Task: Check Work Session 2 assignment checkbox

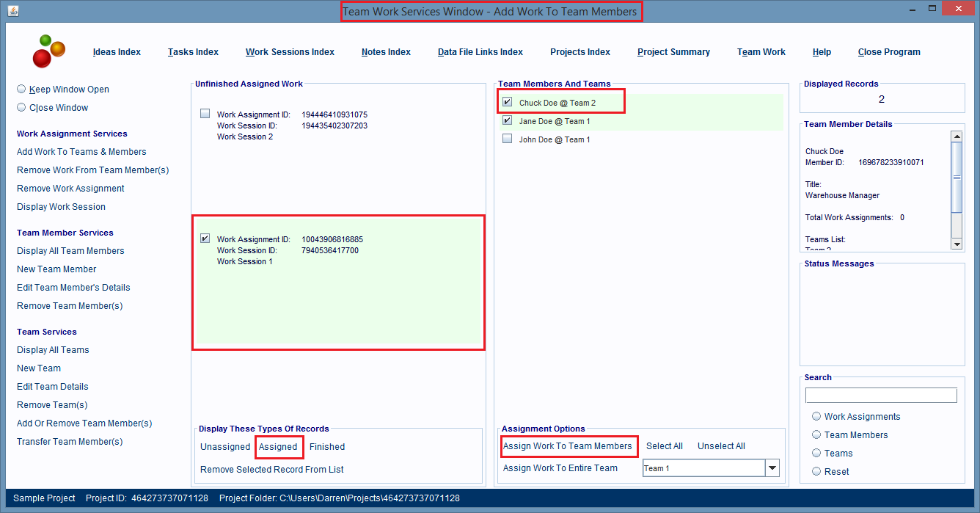Action: (205, 113)
